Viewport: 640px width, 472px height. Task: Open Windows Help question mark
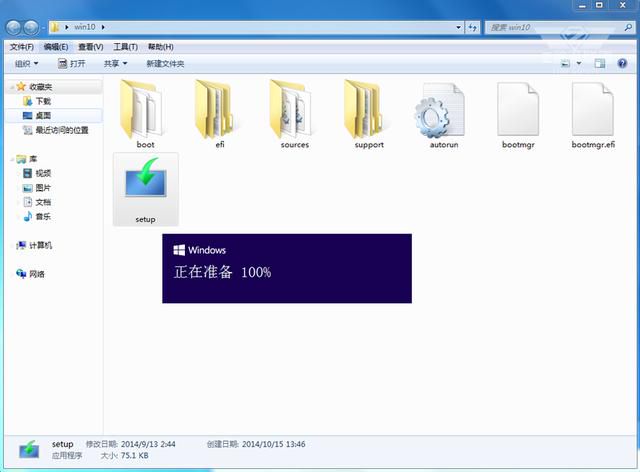(622, 63)
